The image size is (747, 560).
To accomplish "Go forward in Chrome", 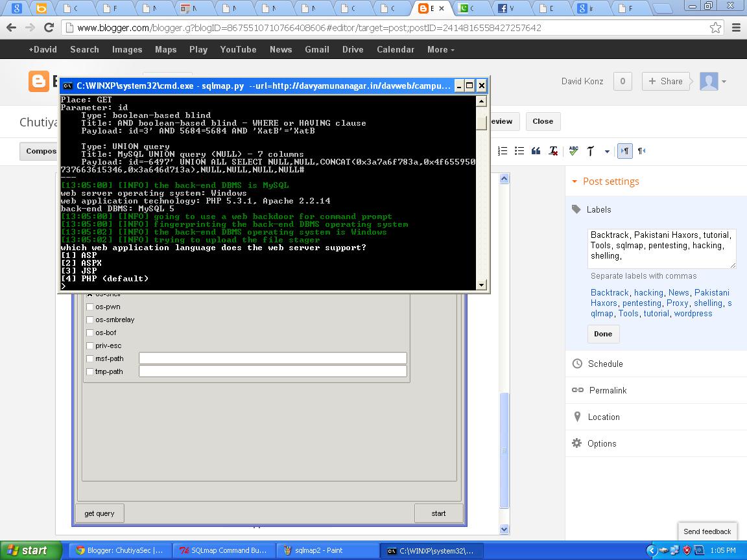I will point(30,28).
